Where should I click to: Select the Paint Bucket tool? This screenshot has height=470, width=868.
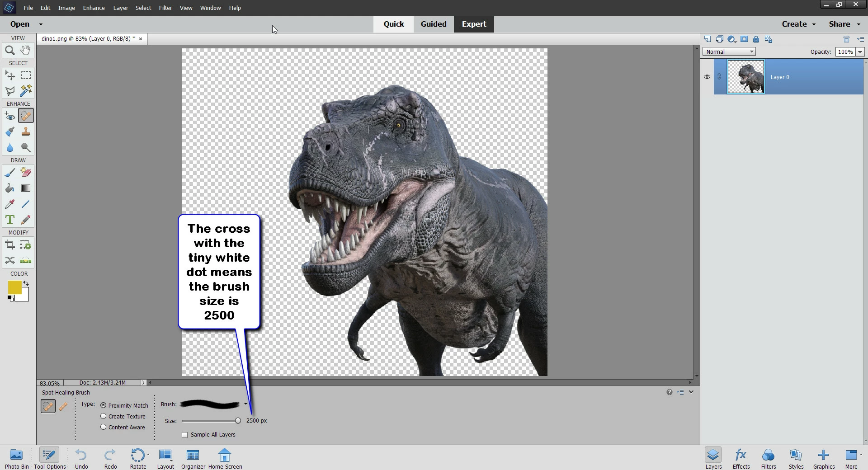9,188
